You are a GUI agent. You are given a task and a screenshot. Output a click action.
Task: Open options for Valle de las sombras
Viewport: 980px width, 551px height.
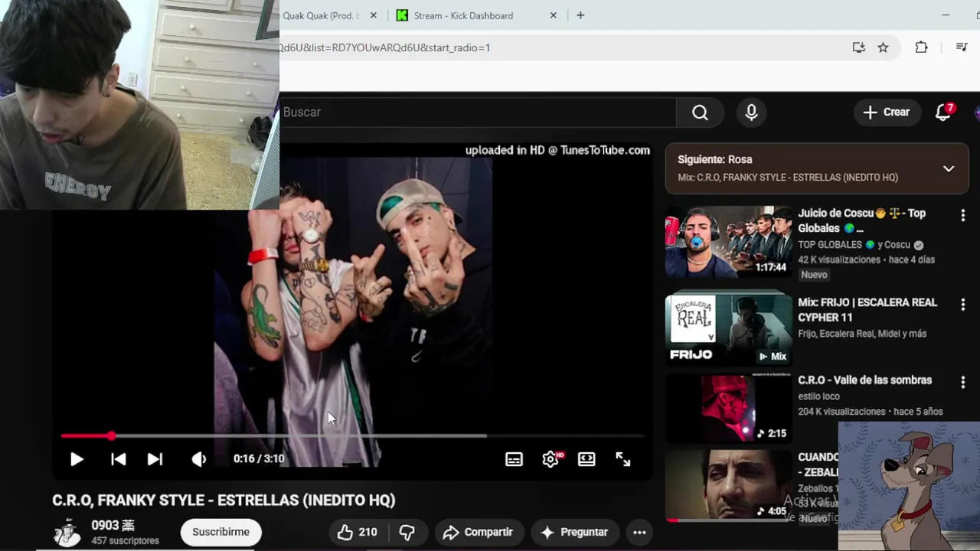963,382
